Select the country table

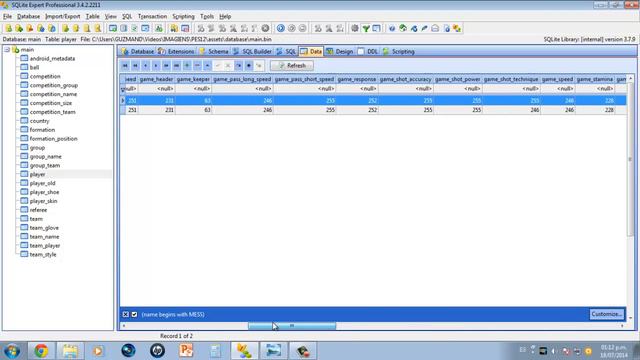[x=39, y=121]
